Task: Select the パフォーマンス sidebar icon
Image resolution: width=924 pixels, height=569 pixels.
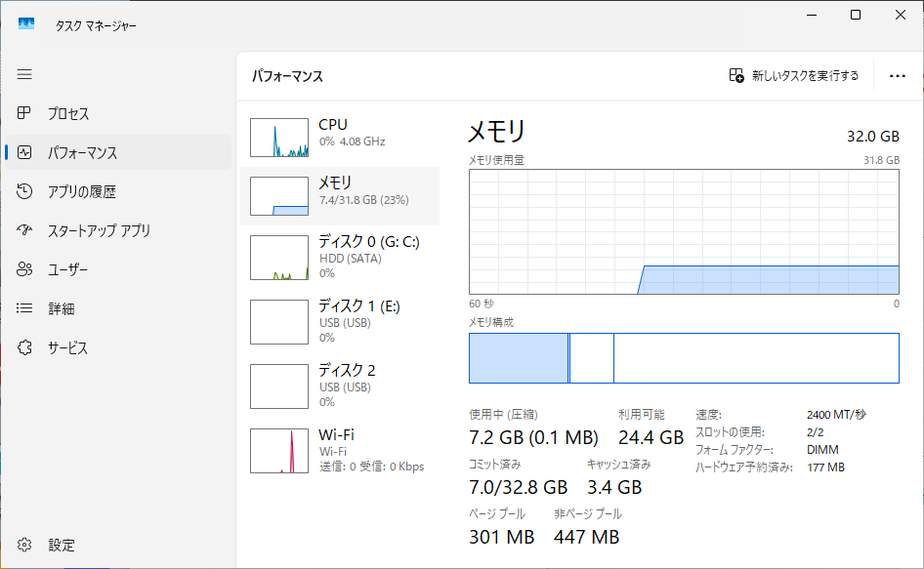Action: (x=25, y=152)
